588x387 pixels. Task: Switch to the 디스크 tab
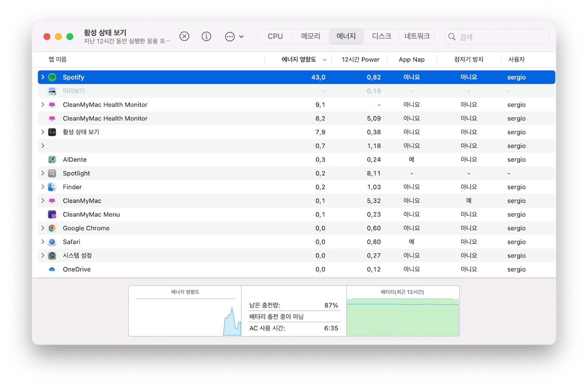(x=382, y=37)
